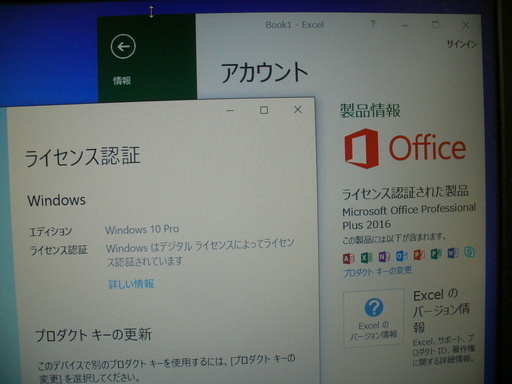Click the この製品には以下が含まれます text
The height and width of the screenshot is (384, 512).
click(394, 238)
